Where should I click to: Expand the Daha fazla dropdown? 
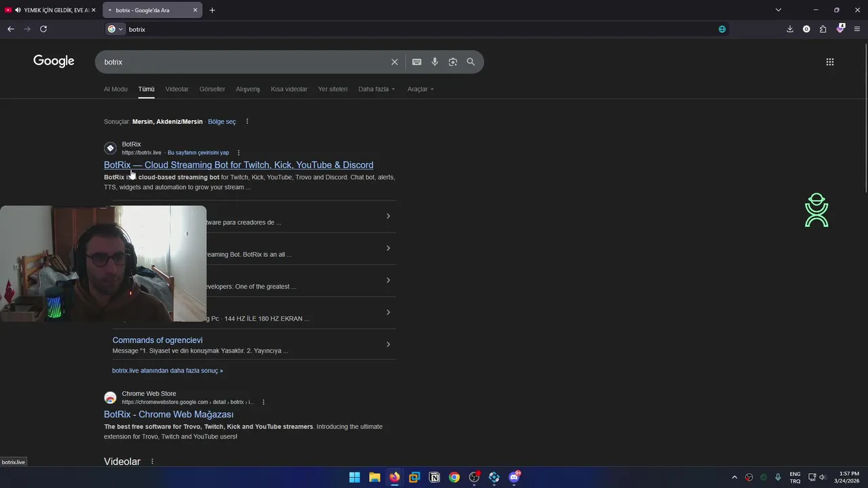376,89
